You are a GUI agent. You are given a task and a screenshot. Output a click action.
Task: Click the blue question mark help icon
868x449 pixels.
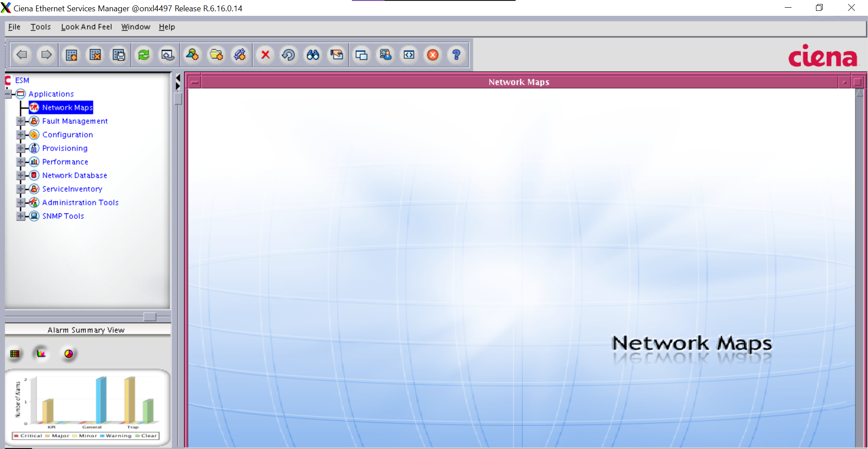456,55
